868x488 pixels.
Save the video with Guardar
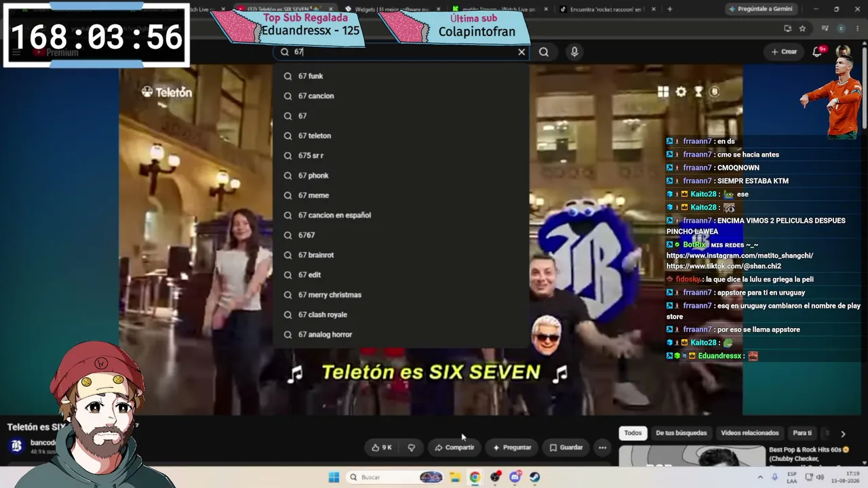pos(566,447)
